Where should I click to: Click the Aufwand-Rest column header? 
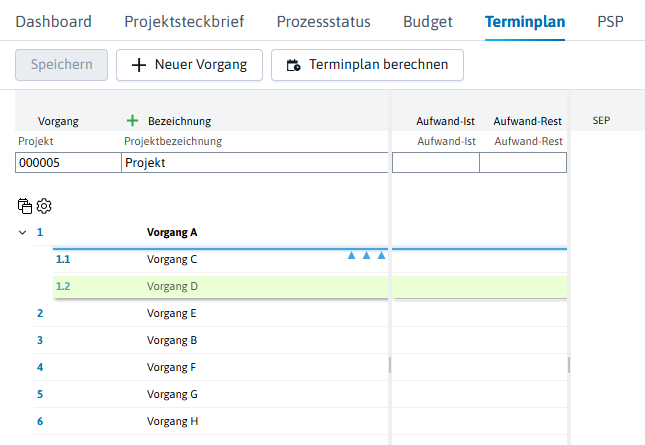pyautogui.click(x=527, y=121)
